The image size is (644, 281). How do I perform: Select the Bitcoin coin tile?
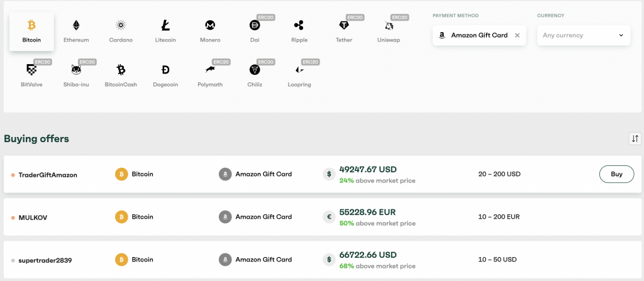tap(31, 31)
